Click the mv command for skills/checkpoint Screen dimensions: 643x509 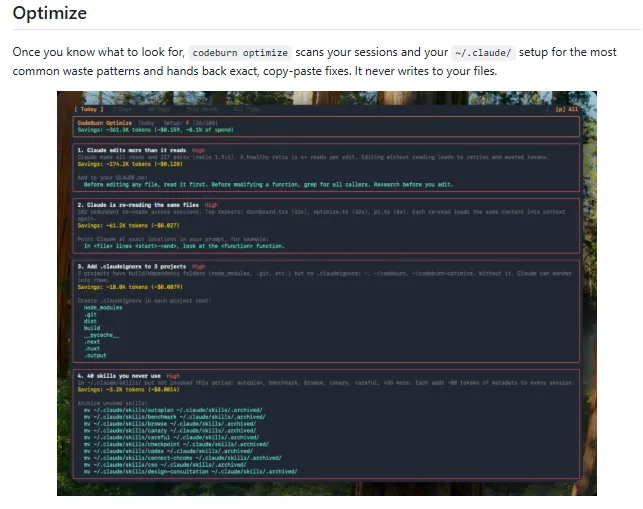pyautogui.click(x=176, y=444)
